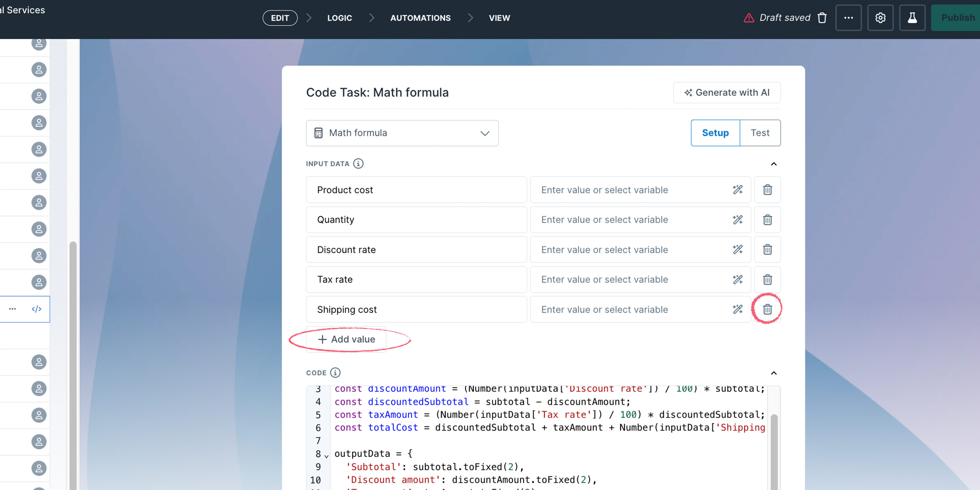980x490 pixels.
Task: Edit the Quantity name field
Action: click(416, 220)
